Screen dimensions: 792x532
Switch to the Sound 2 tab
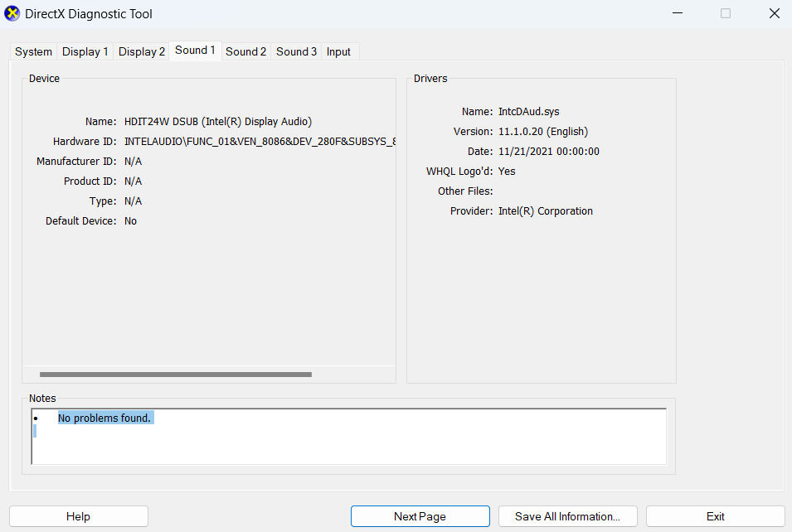pyautogui.click(x=246, y=51)
